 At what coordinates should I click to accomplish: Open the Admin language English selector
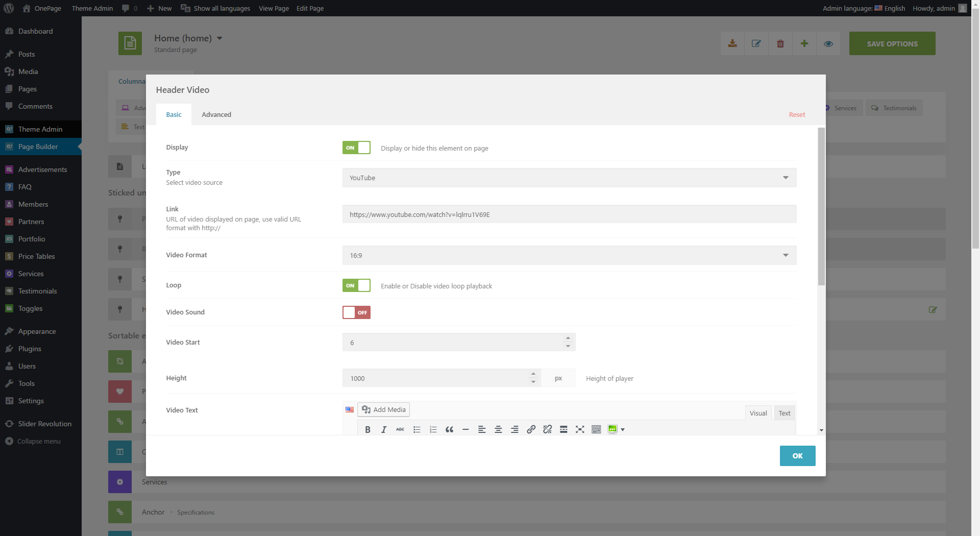pyautogui.click(x=864, y=8)
